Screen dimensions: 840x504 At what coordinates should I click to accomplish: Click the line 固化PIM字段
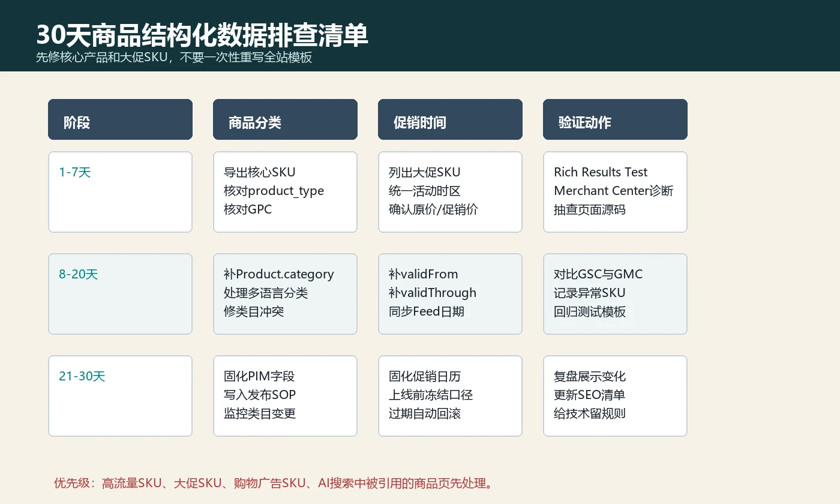pos(259,376)
